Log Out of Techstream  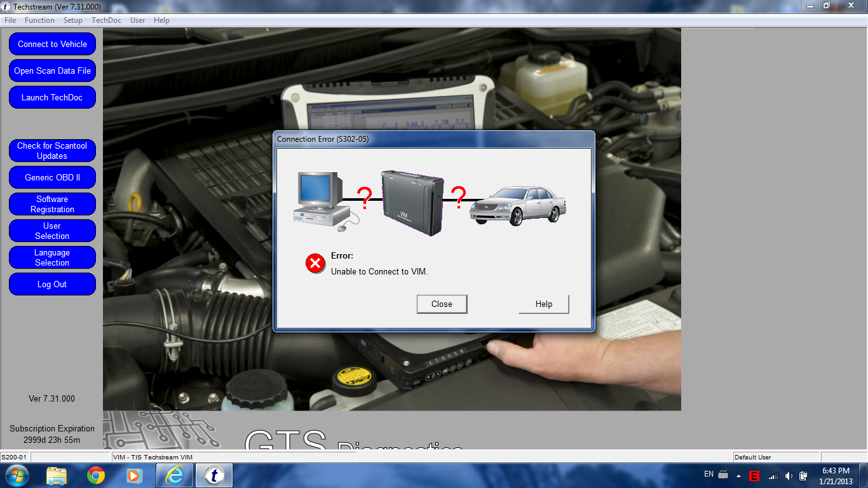tap(52, 284)
